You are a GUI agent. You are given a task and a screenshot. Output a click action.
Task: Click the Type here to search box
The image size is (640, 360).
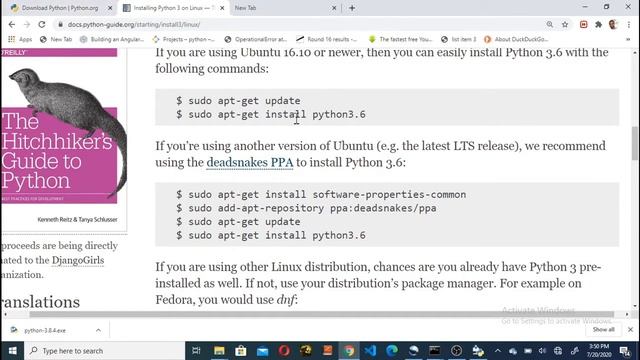[104, 351]
